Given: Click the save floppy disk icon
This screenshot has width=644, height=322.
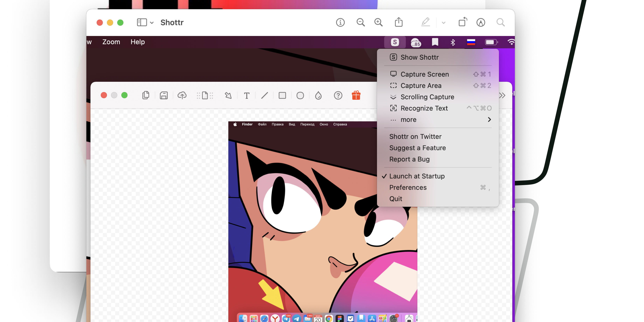Looking at the screenshot, I should (x=164, y=95).
